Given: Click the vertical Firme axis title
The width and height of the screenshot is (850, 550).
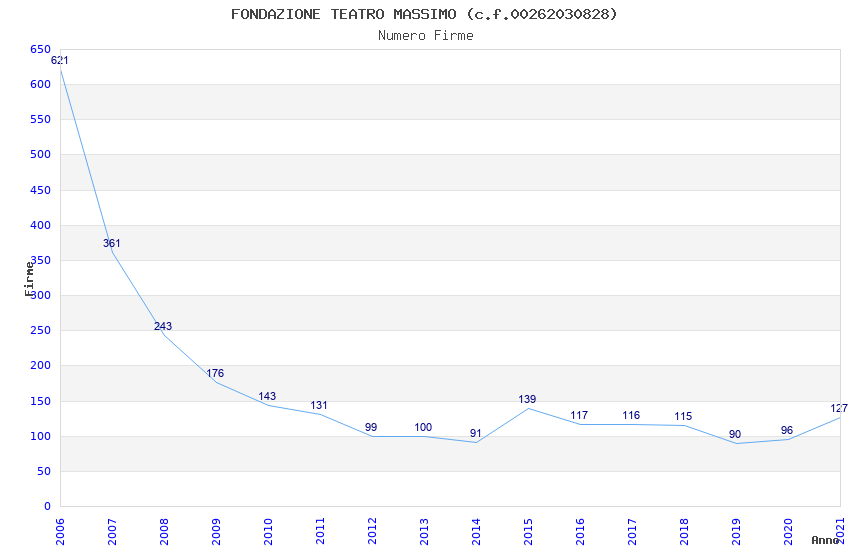Looking at the screenshot, I should 29,279.
